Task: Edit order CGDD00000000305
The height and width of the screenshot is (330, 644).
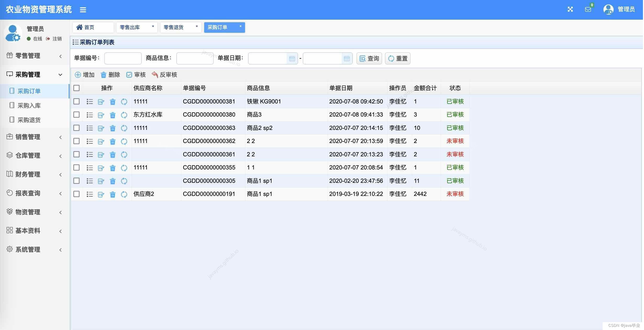Action: tap(101, 181)
